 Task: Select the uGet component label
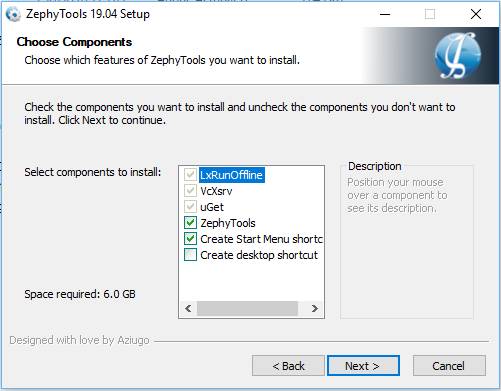(212, 207)
